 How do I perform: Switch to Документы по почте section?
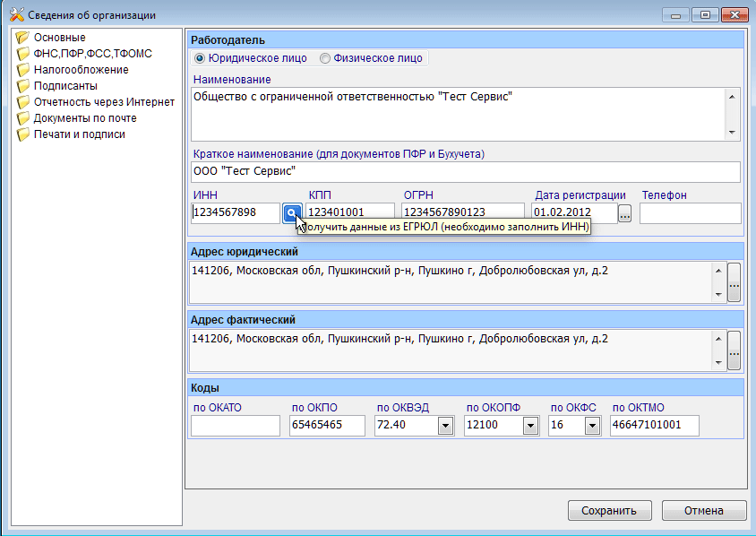pos(85,118)
